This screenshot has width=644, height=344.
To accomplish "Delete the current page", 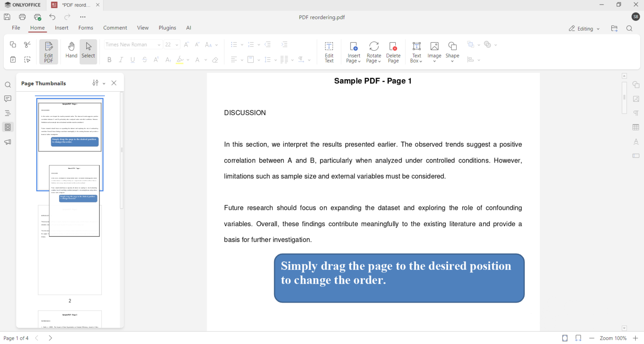I will [393, 51].
